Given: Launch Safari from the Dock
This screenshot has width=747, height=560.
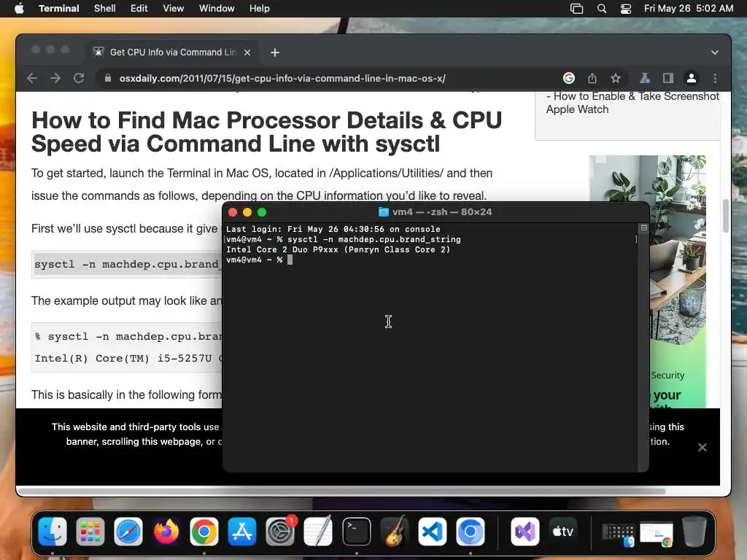Looking at the screenshot, I should (128, 532).
